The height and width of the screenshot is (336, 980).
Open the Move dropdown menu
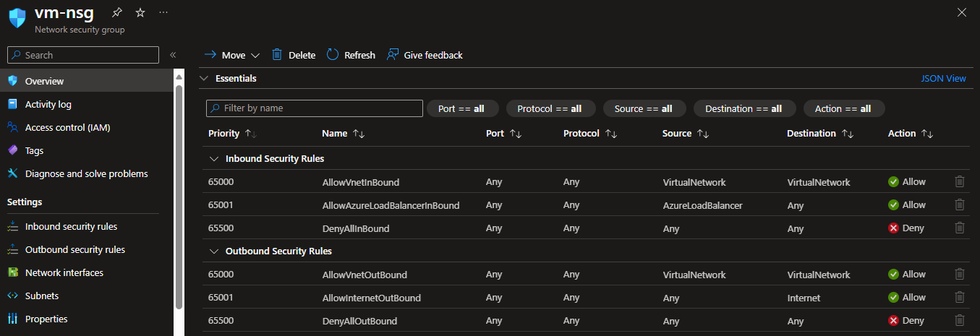[233, 55]
